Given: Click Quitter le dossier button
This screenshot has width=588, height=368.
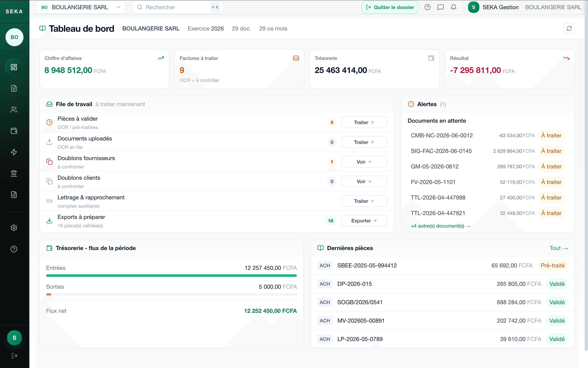Looking at the screenshot, I should pos(390,7).
